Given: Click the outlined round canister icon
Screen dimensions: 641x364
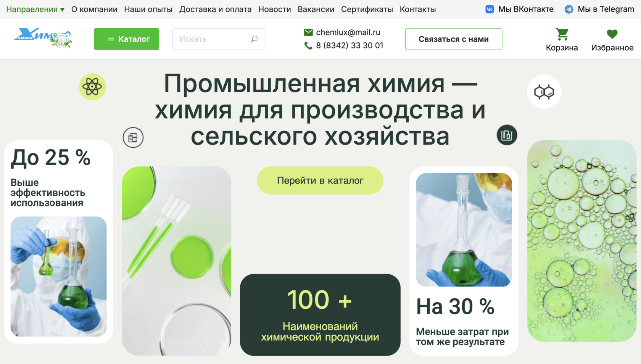Looking at the screenshot, I should click(133, 137).
